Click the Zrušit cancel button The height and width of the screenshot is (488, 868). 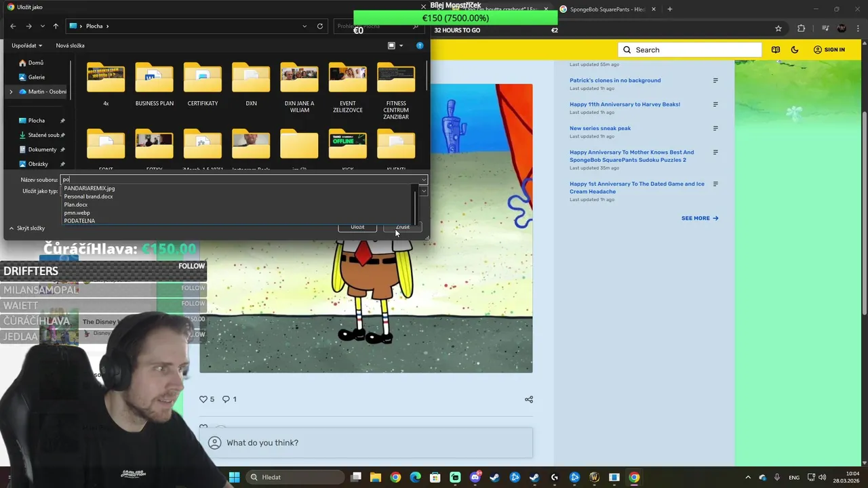[x=403, y=227]
